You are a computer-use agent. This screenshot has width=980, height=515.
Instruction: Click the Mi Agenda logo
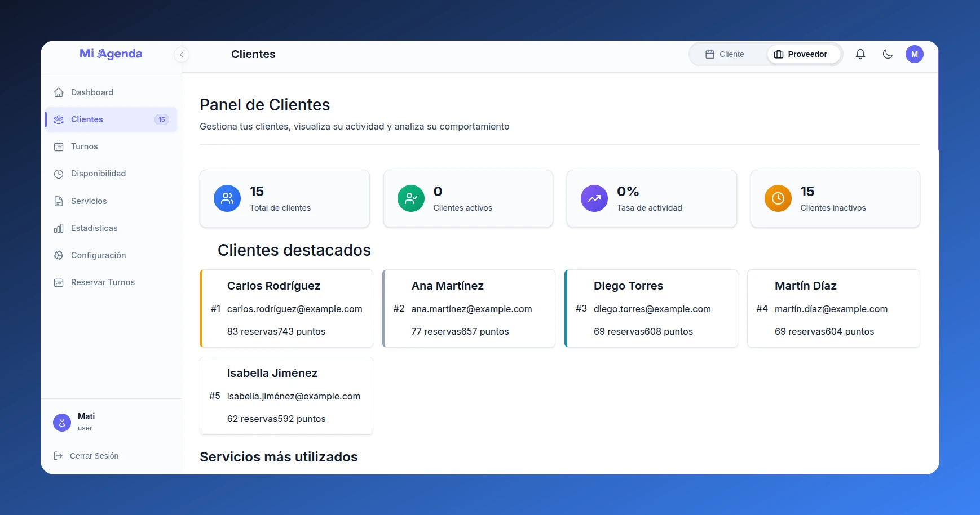click(111, 54)
